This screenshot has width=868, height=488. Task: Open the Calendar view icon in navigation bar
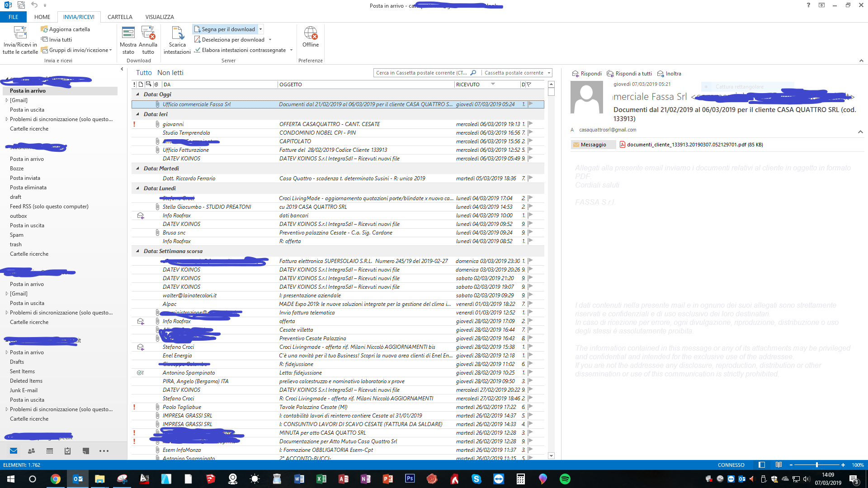[x=50, y=451]
